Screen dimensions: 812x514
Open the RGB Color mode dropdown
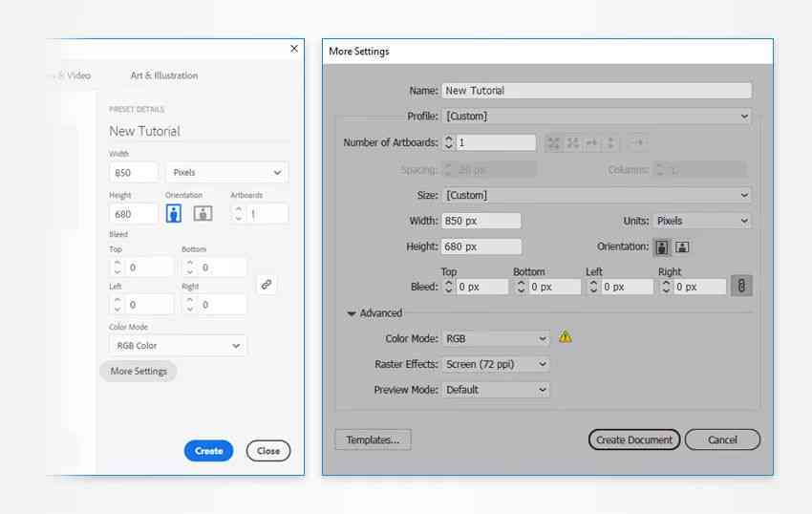(178, 346)
